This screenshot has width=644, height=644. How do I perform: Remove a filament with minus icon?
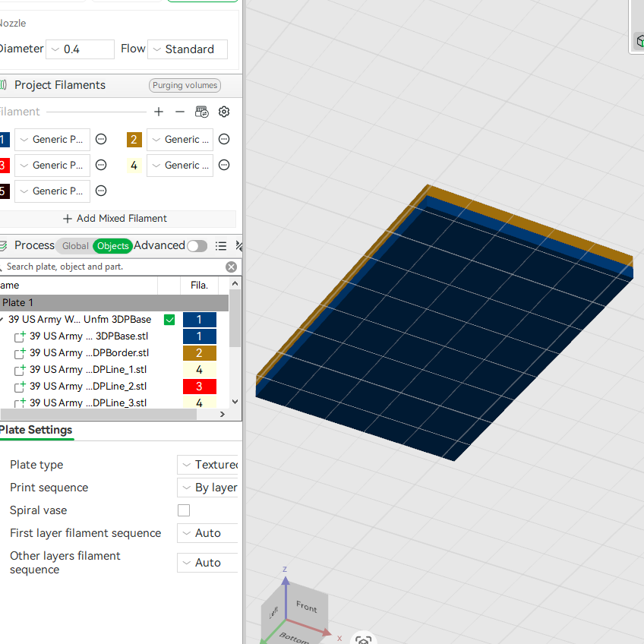[x=180, y=112]
